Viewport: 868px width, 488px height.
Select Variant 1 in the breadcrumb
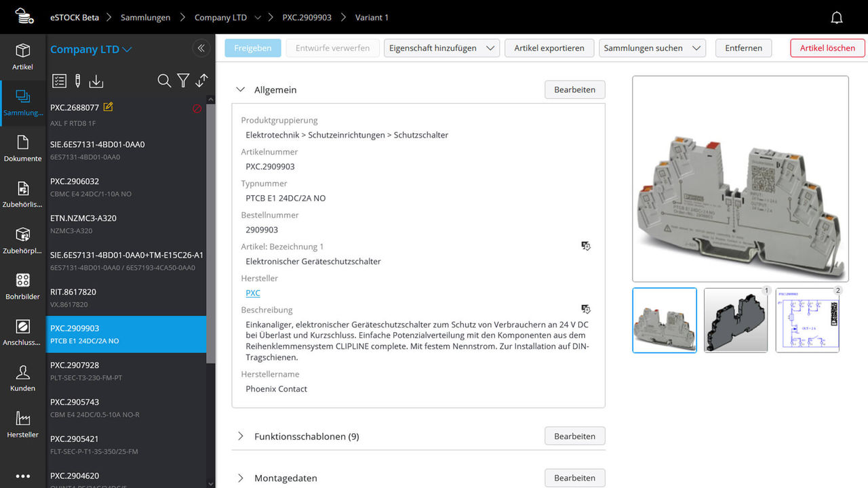coord(372,17)
